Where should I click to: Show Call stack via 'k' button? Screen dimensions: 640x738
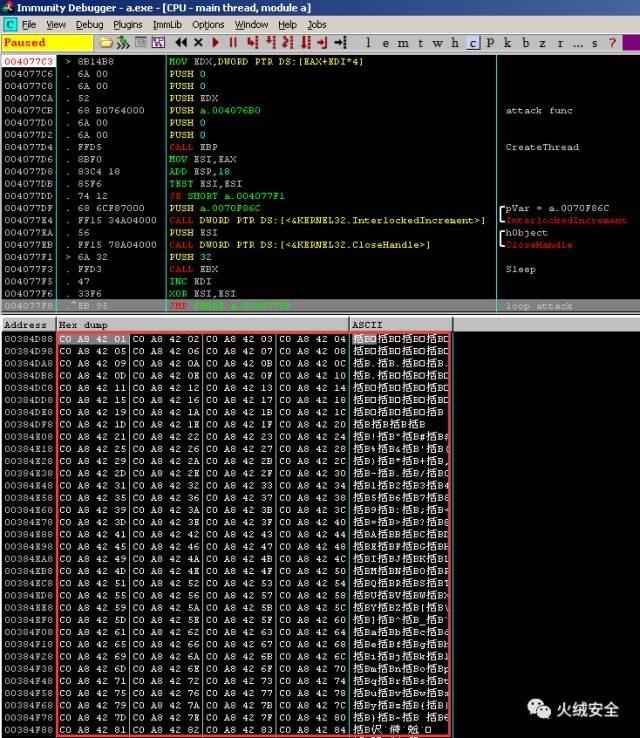[507, 43]
